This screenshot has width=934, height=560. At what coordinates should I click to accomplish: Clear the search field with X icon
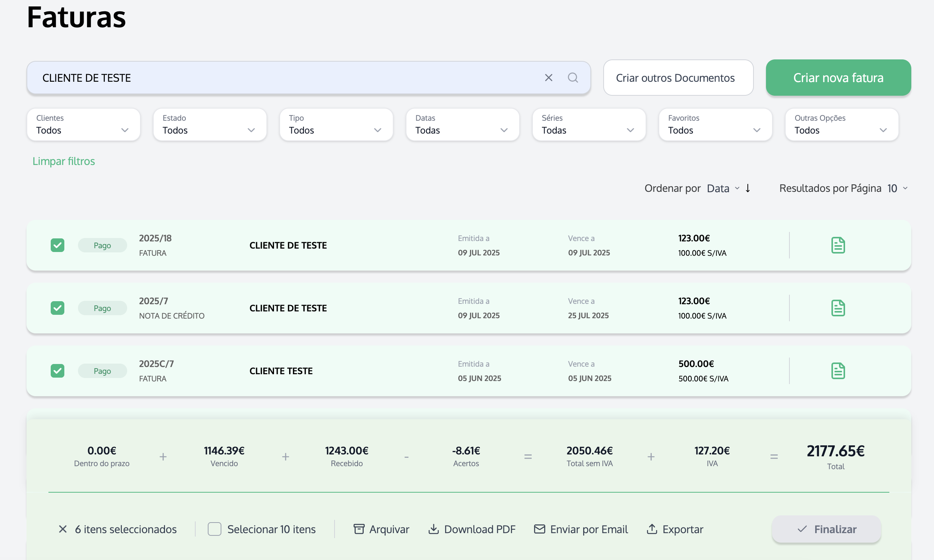[x=548, y=78]
